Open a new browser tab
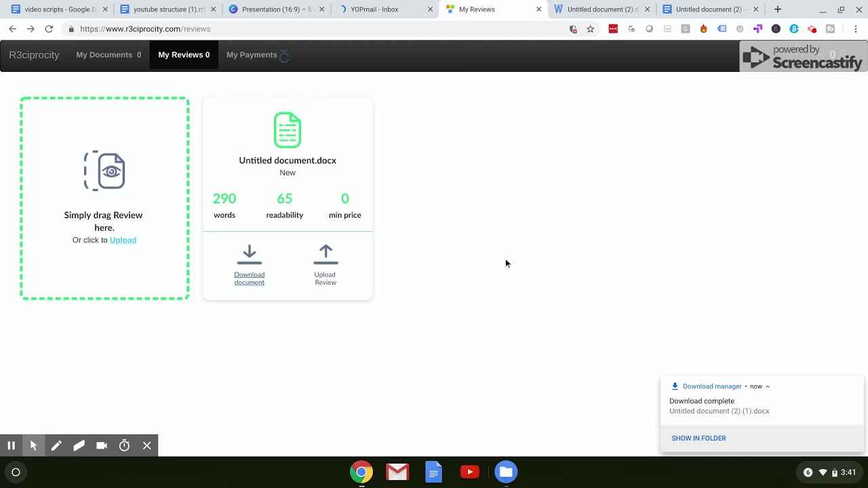Viewport: 868px width, 488px height. 778,9
